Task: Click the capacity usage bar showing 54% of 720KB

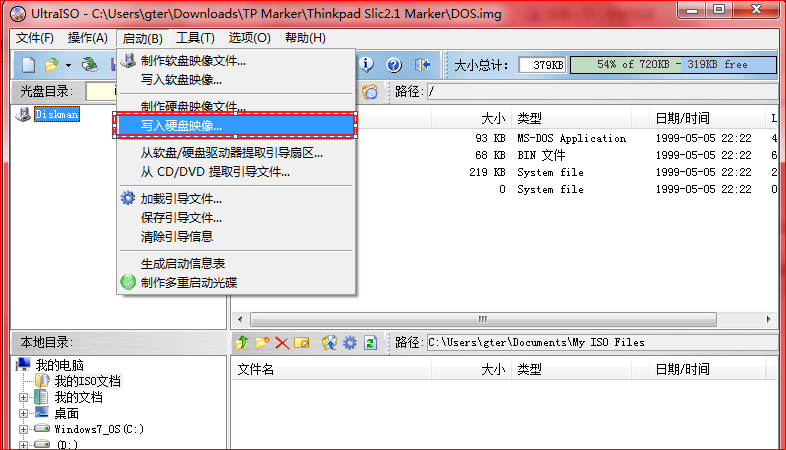Action: pos(672,65)
